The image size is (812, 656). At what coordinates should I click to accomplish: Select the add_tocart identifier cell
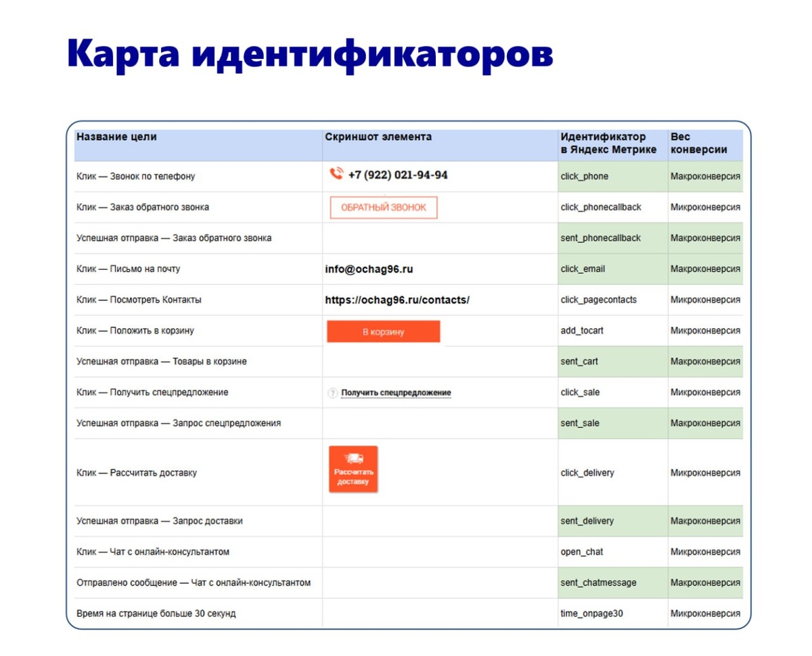[613, 331]
